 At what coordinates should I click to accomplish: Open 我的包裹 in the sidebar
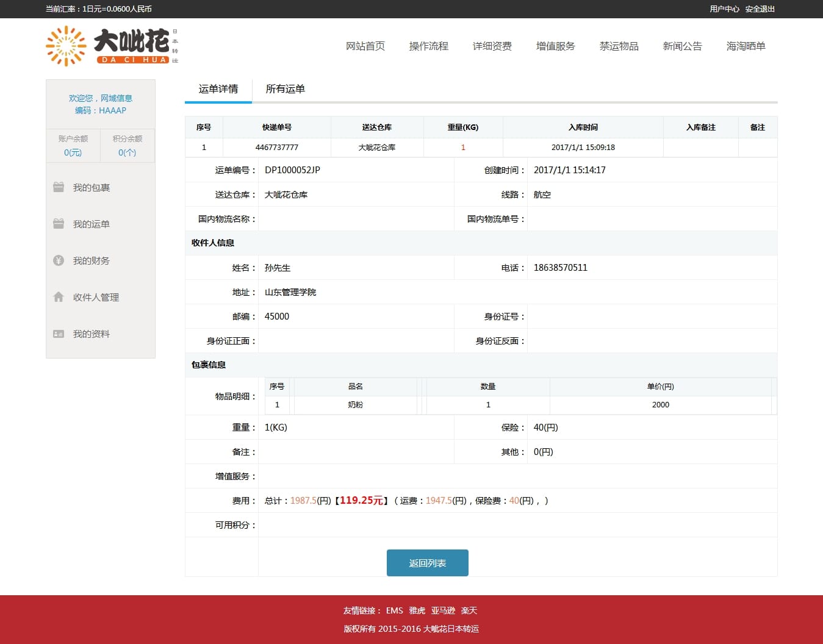point(92,188)
